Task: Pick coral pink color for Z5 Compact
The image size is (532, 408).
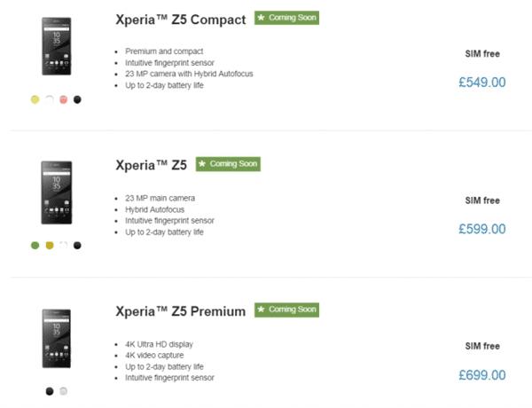Action: [x=63, y=99]
